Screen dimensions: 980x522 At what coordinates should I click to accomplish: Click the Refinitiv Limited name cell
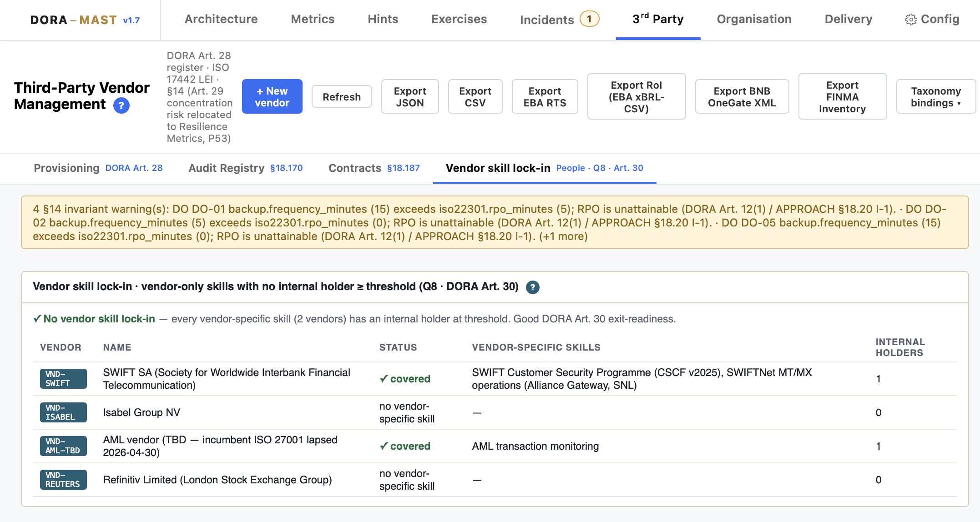click(x=217, y=480)
